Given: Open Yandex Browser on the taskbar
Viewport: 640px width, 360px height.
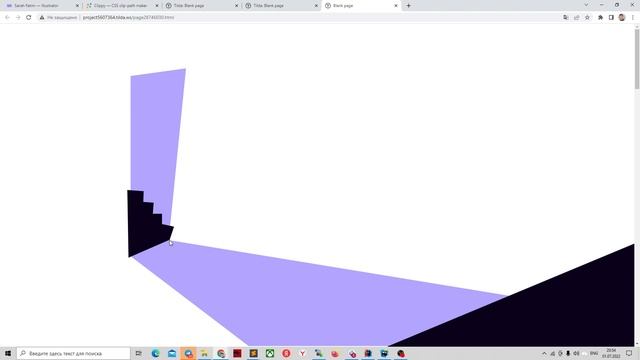Looking at the screenshot, I should pyautogui.click(x=302, y=353).
